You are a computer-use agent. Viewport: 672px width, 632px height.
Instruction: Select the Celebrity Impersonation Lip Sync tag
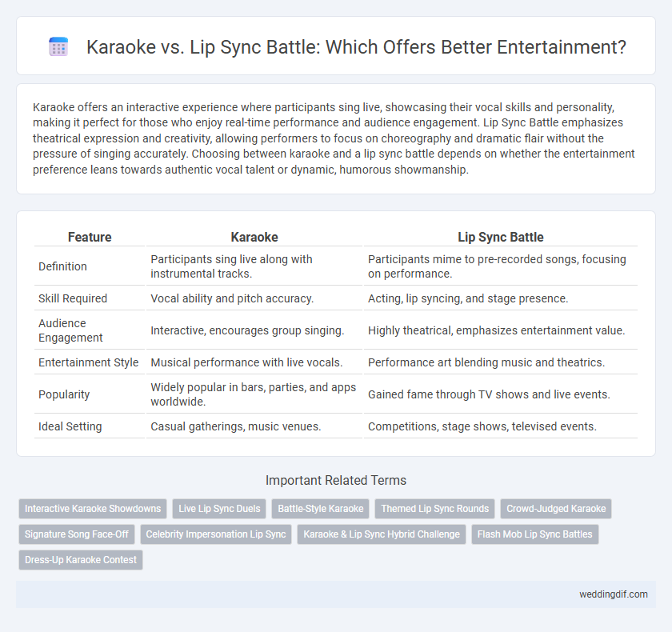coord(216,534)
